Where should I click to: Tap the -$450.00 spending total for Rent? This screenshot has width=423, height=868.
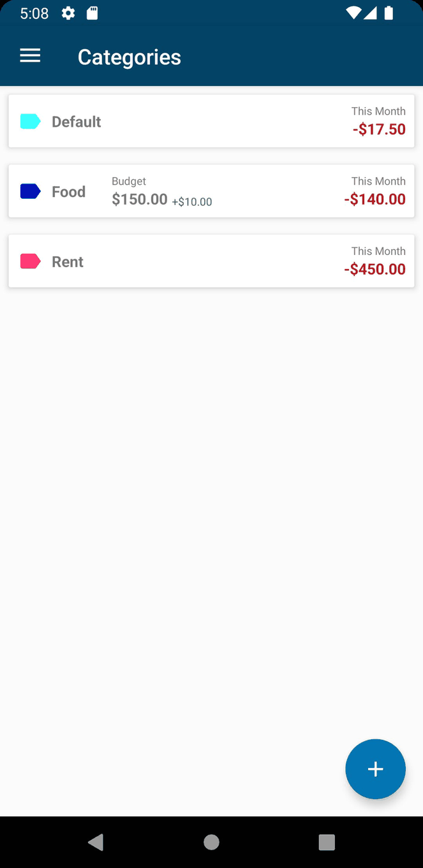[x=375, y=268]
